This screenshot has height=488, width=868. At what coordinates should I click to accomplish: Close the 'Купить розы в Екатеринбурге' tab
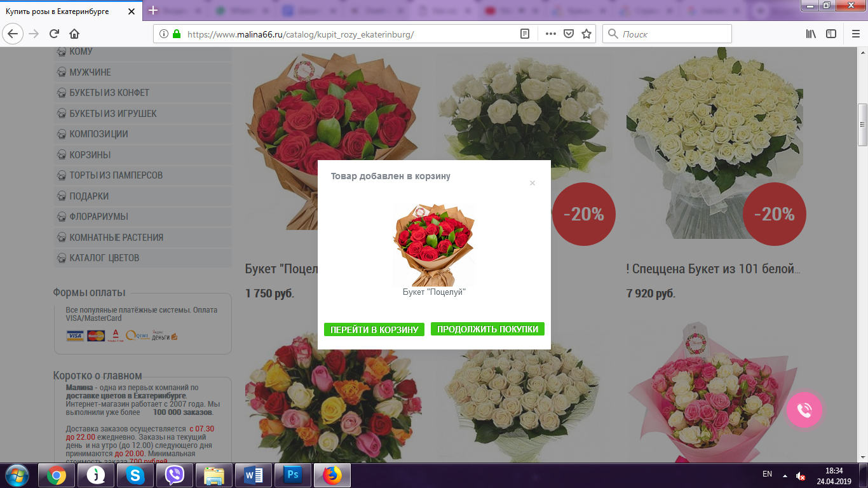click(x=132, y=11)
